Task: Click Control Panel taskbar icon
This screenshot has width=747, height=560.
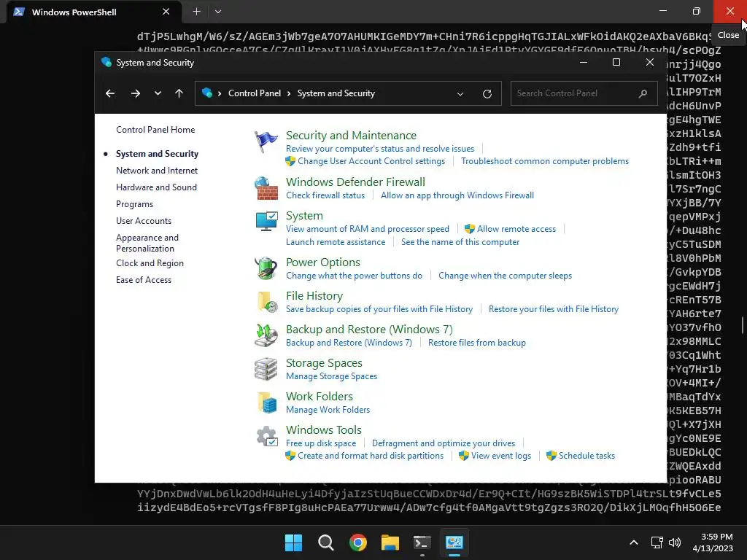Action: pos(454,542)
